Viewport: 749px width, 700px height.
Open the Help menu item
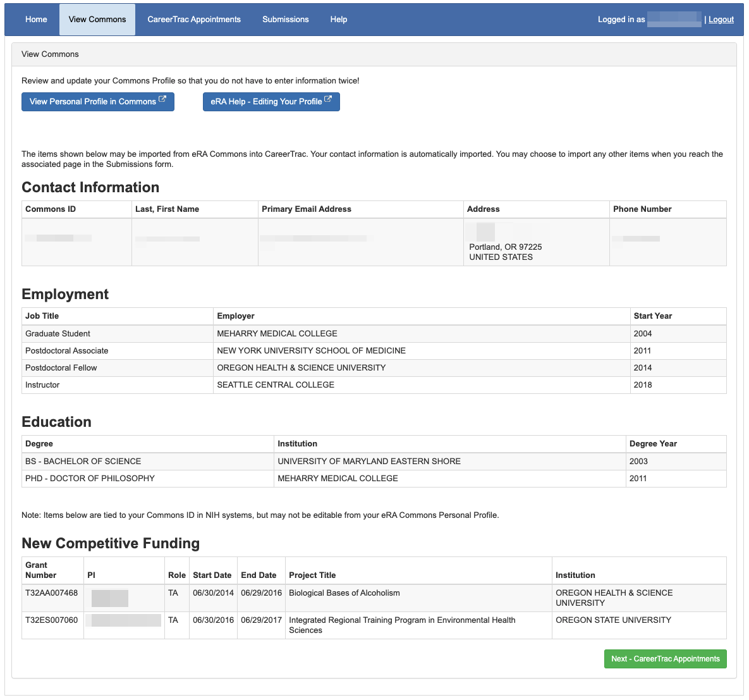point(339,20)
